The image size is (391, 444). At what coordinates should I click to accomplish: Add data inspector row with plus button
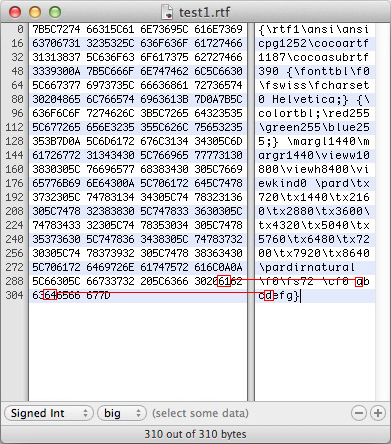tap(378, 413)
